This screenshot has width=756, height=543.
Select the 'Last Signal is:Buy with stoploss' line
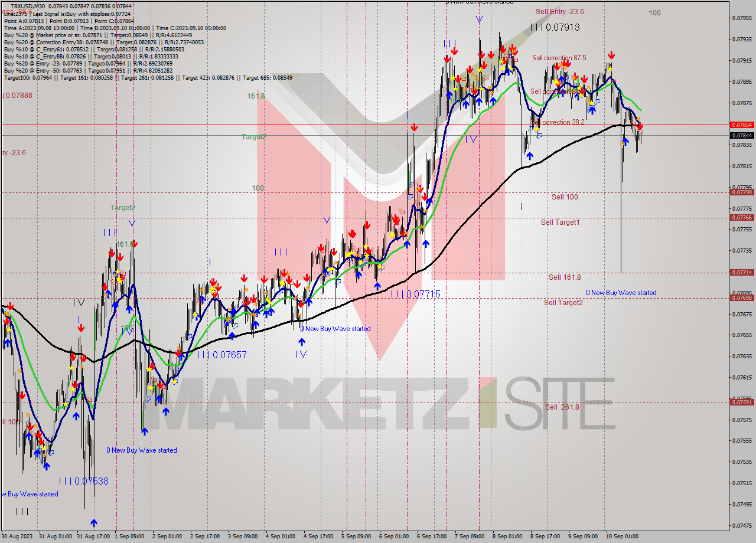point(82,14)
